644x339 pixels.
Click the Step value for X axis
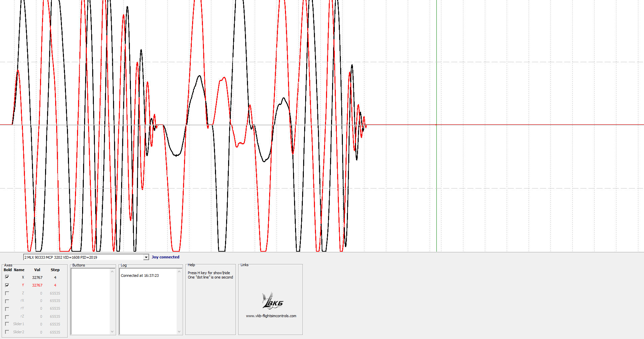[x=55, y=278]
